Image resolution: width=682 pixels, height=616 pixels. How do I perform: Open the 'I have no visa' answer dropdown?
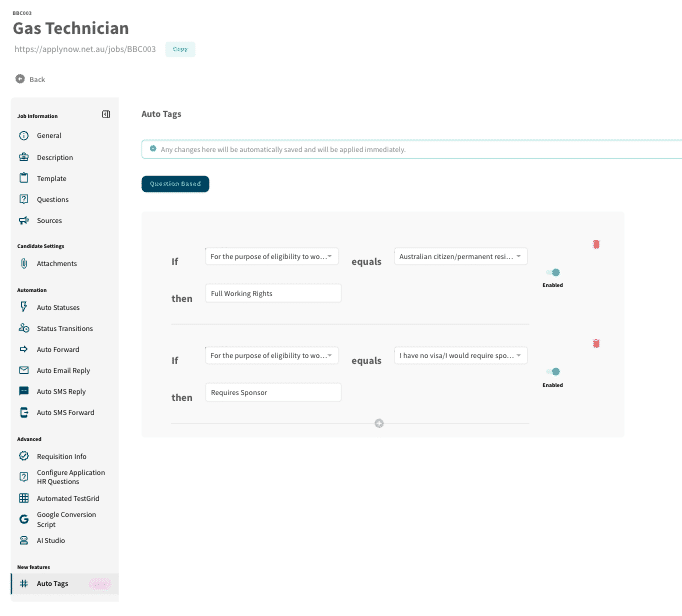pos(460,356)
